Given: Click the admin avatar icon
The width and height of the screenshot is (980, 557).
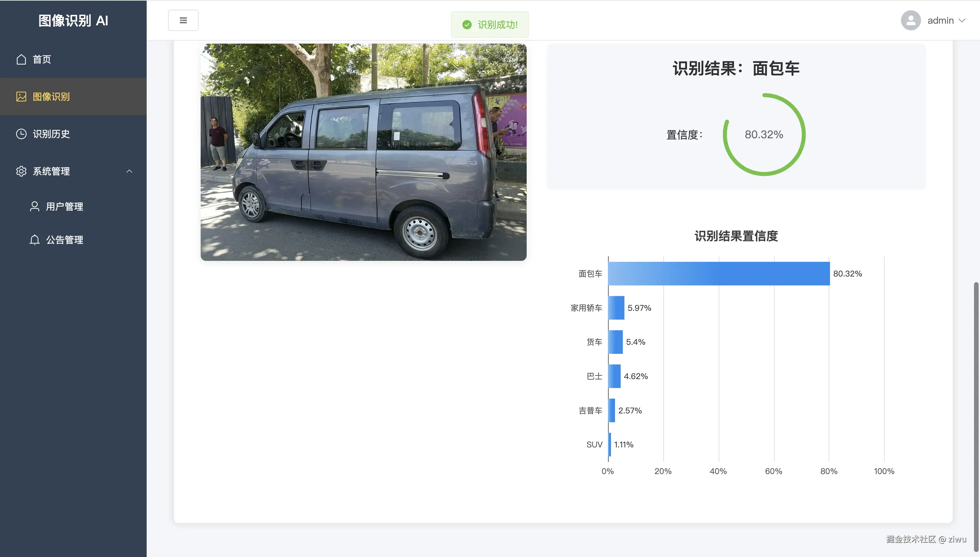Looking at the screenshot, I should [910, 20].
